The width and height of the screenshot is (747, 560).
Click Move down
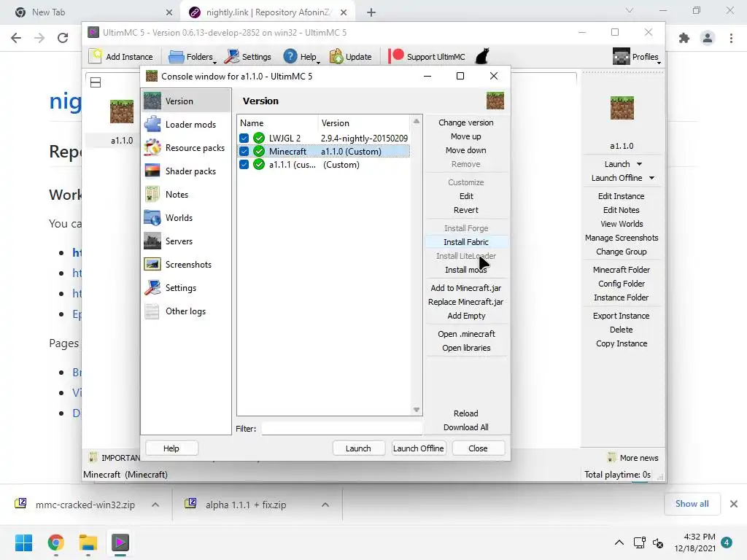[x=466, y=150]
